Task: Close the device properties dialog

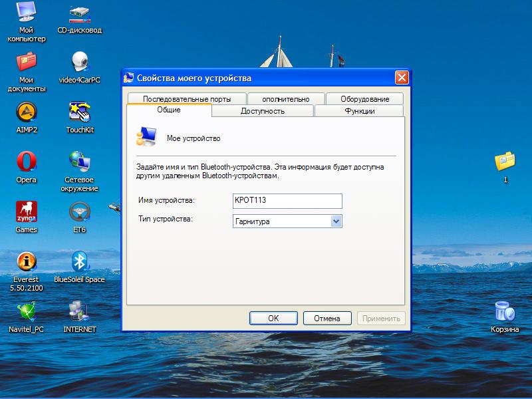Action: (402, 78)
